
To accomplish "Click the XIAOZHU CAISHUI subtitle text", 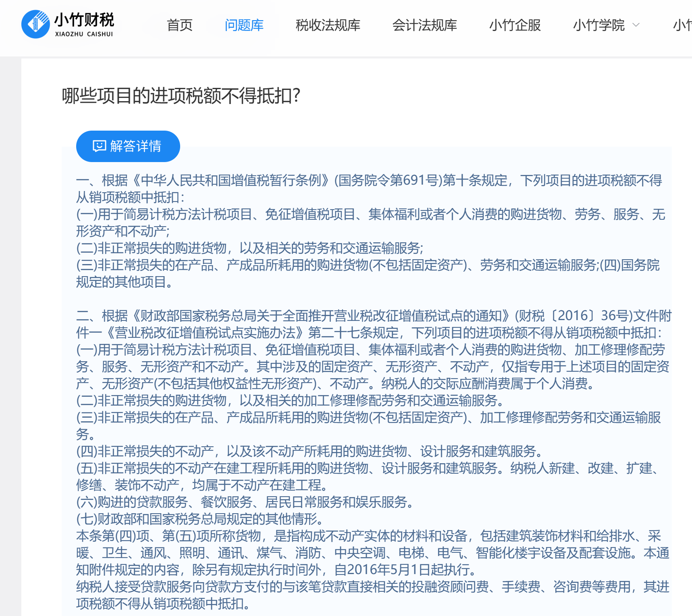I will click(84, 34).
